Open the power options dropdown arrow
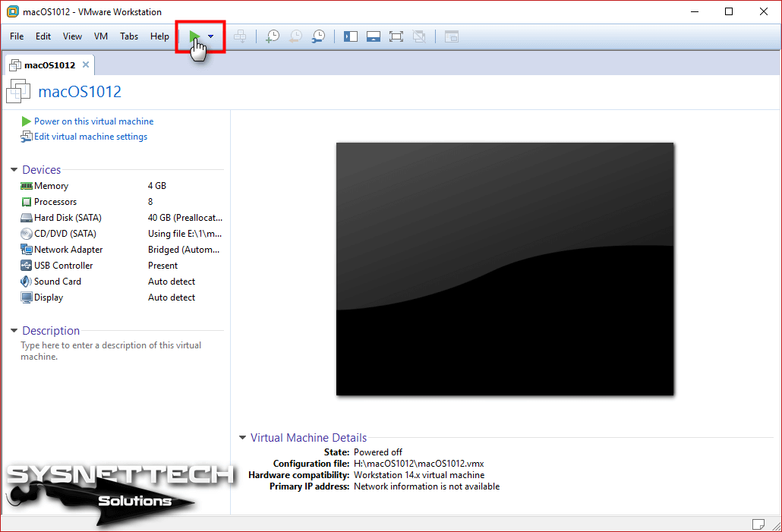The image size is (782, 532). [211, 36]
